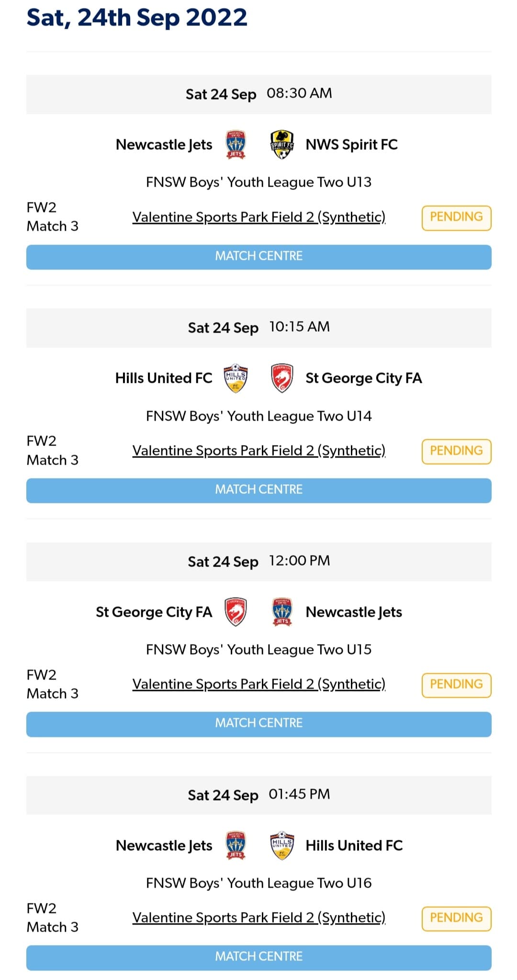Click Hills United FC crest in U16 match
This screenshot has height=980, width=517.
[282, 846]
